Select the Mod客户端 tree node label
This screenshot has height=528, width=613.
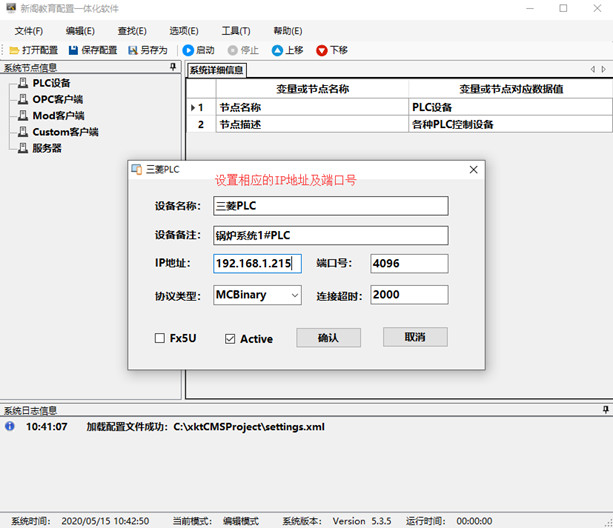[58, 116]
